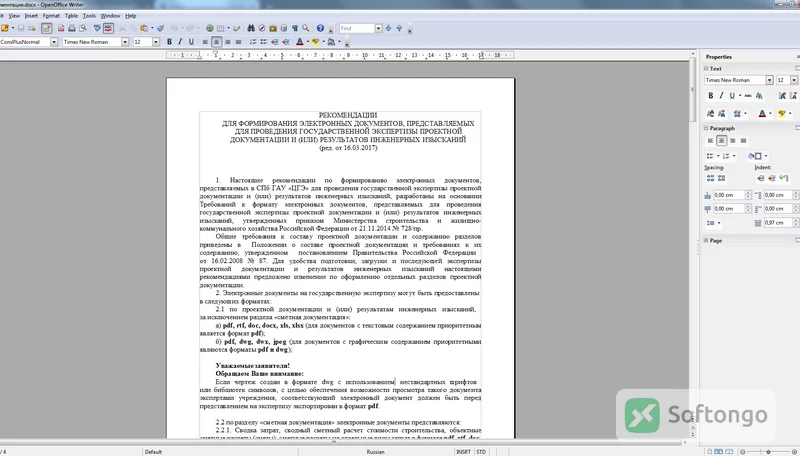The image size is (800, 456).
Task: Open the Find field history dropdown
Action: (379, 29)
